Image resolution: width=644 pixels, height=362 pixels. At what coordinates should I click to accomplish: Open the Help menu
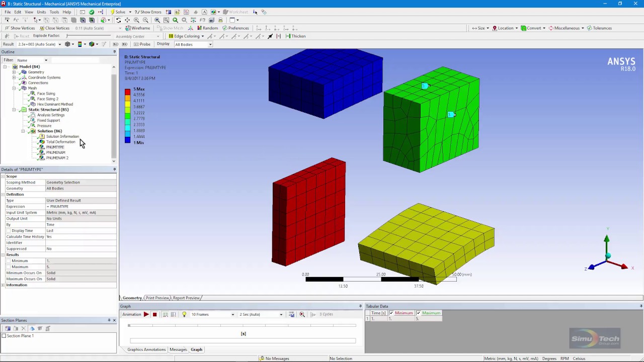click(66, 12)
